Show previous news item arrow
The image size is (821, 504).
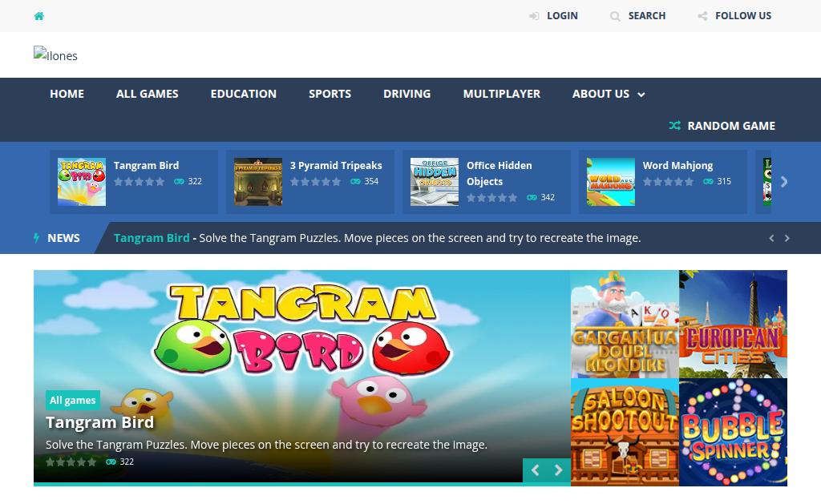pos(771,238)
